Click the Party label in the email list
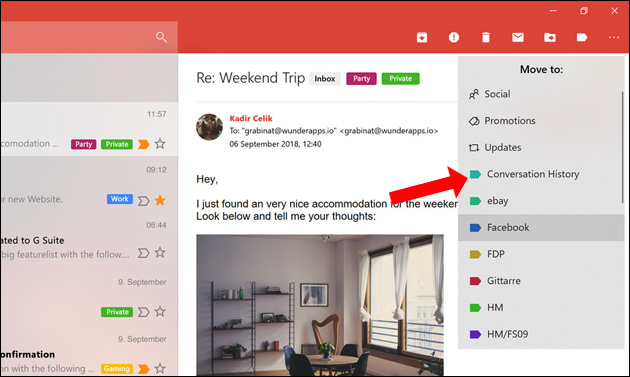This screenshot has width=630, height=377. click(84, 144)
